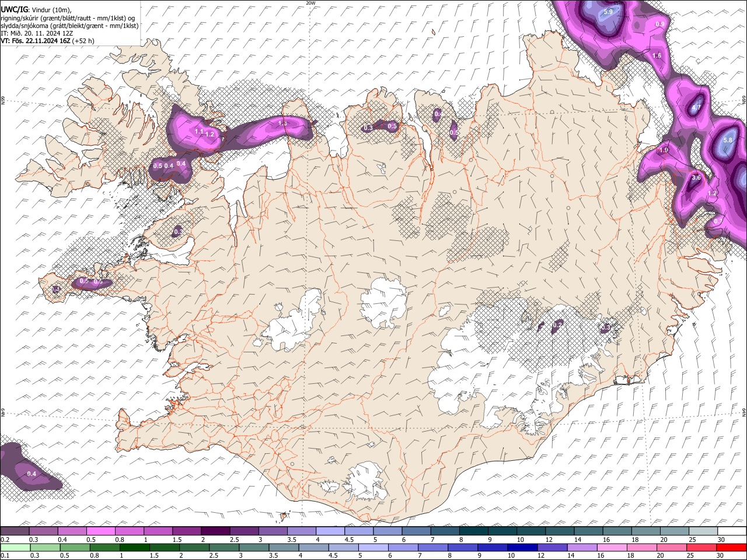Click the 0.4 value in the offshore southwest patch
This screenshot has width=747, height=560.
32,474
